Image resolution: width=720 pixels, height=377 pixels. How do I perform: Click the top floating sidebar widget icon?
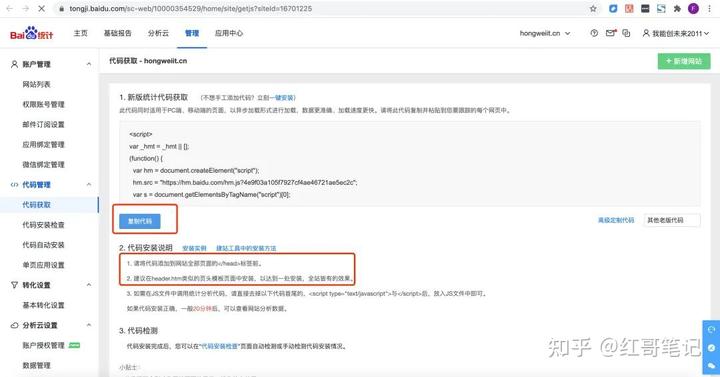point(711,330)
